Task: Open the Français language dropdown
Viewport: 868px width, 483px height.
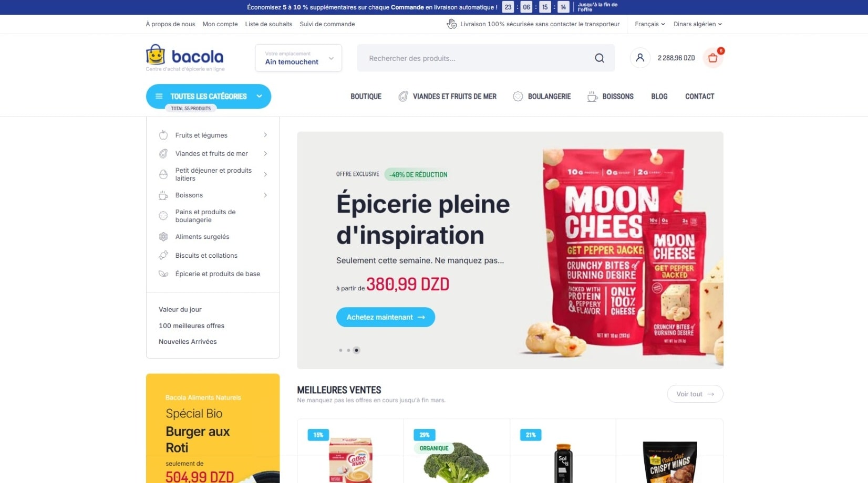Action: coord(650,24)
